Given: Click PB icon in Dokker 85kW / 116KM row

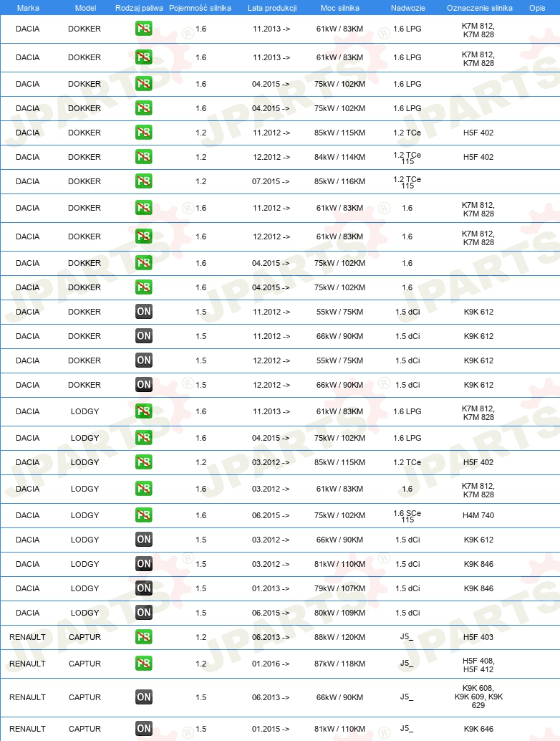Looking at the screenshot, I should tap(143, 181).
